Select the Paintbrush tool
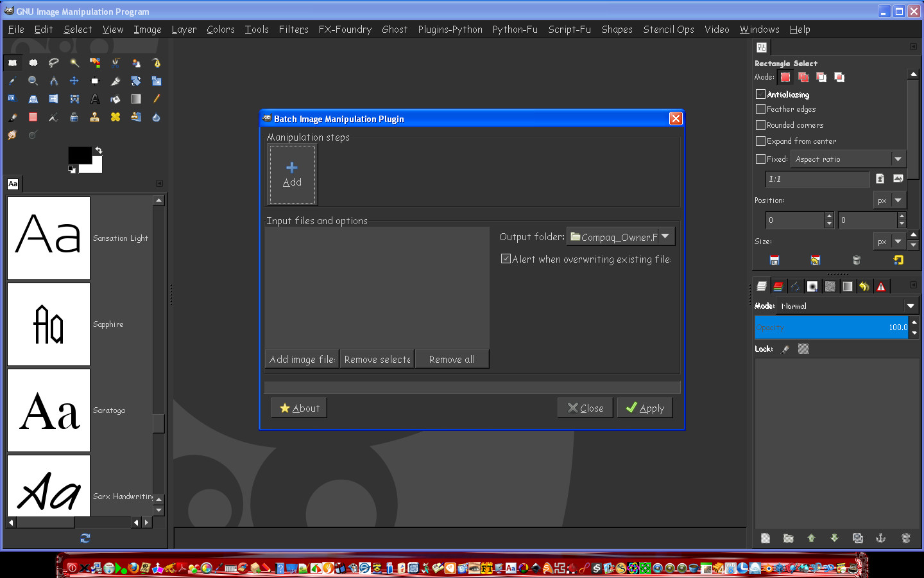The width and height of the screenshot is (924, 578). [x=12, y=117]
